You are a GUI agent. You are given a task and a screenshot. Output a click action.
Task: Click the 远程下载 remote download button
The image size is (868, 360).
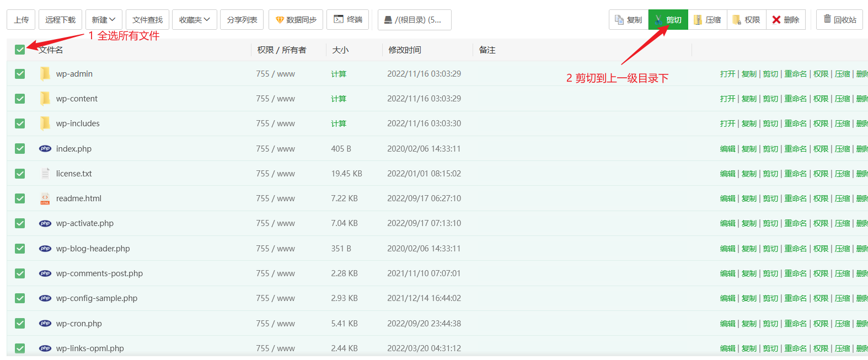[x=61, y=20]
